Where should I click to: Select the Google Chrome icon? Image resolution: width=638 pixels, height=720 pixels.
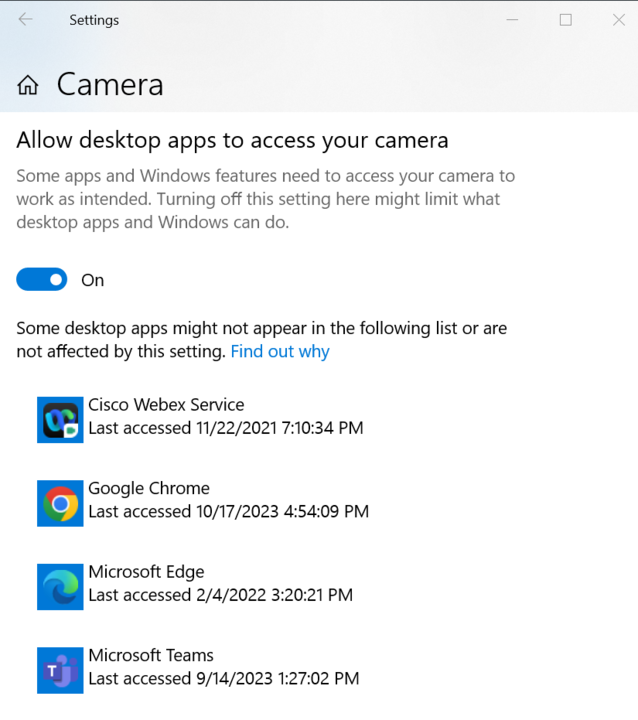pyautogui.click(x=60, y=503)
